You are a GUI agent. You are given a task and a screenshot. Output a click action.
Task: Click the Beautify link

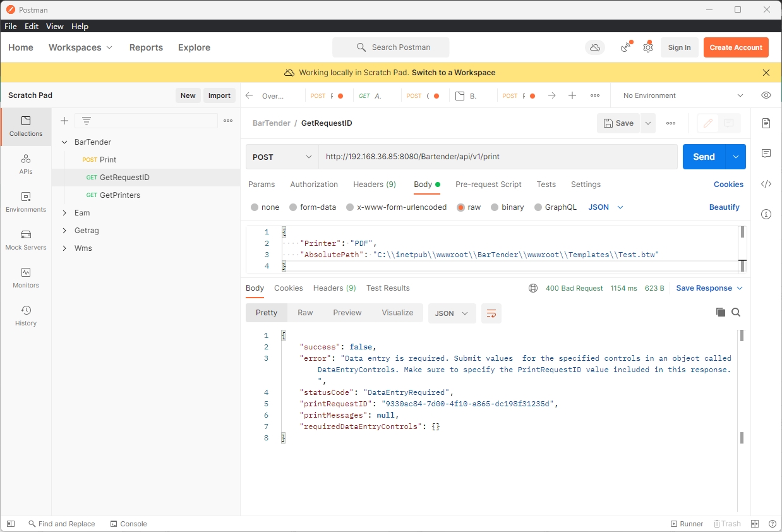coord(724,207)
